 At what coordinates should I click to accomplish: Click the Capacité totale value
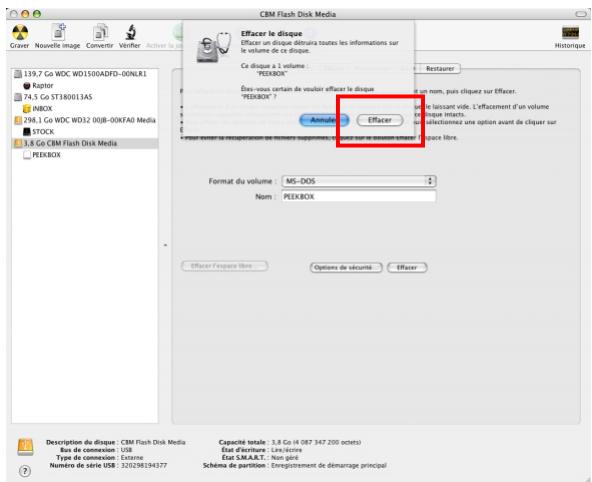click(x=316, y=442)
